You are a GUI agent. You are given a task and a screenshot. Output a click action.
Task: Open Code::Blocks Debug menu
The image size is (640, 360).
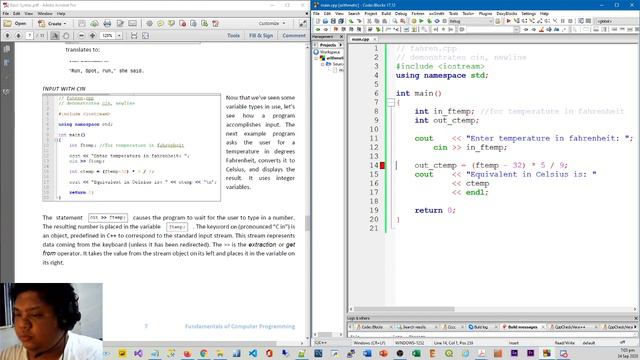[401, 14]
